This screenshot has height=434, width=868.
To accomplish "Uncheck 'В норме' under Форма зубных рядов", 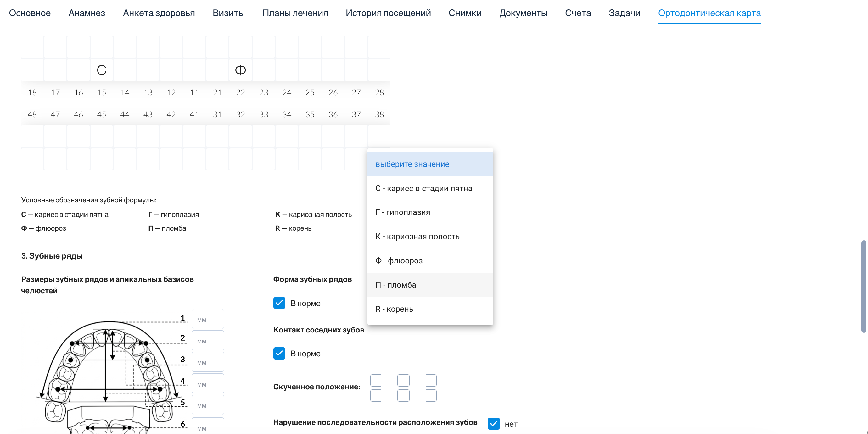I will point(279,303).
